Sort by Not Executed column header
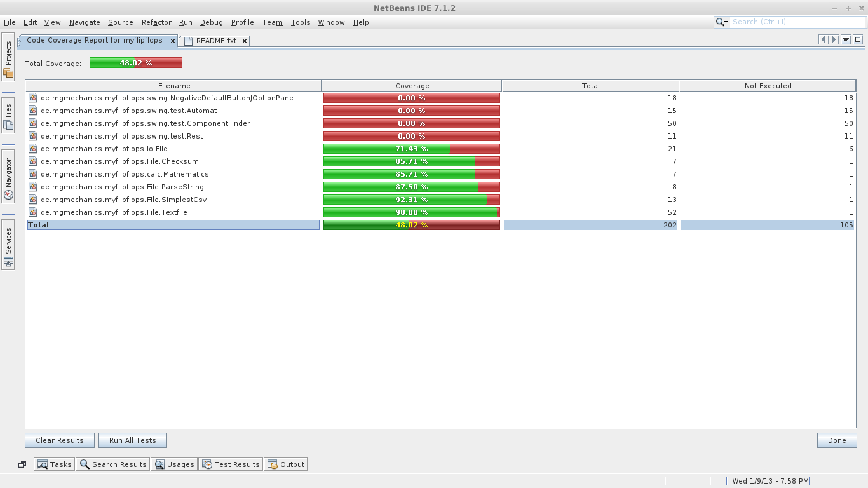This screenshot has height=488, width=868. (x=768, y=86)
